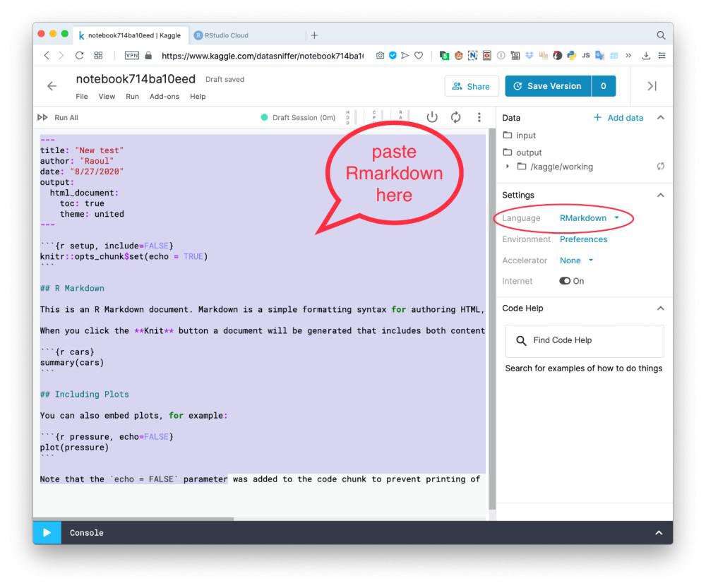Collapse the sidebar with the arrow-bar icon

[652, 86]
